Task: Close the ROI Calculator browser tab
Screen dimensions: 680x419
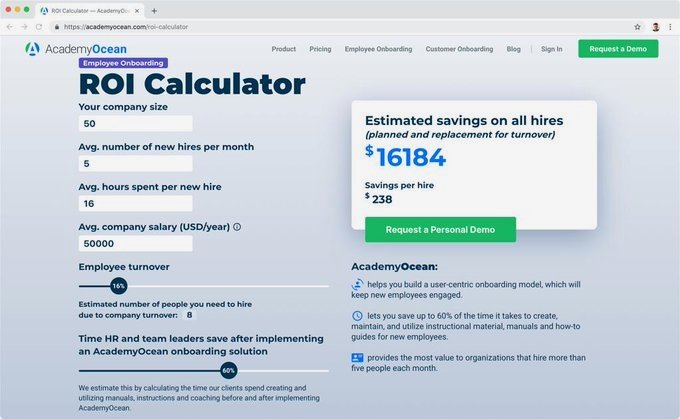Action: coord(137,11)
